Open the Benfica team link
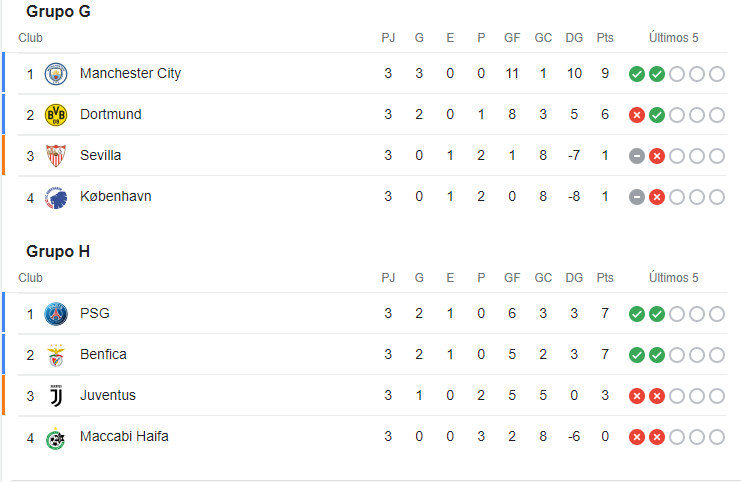Screen dimensions: 741x482 point(103,355)
